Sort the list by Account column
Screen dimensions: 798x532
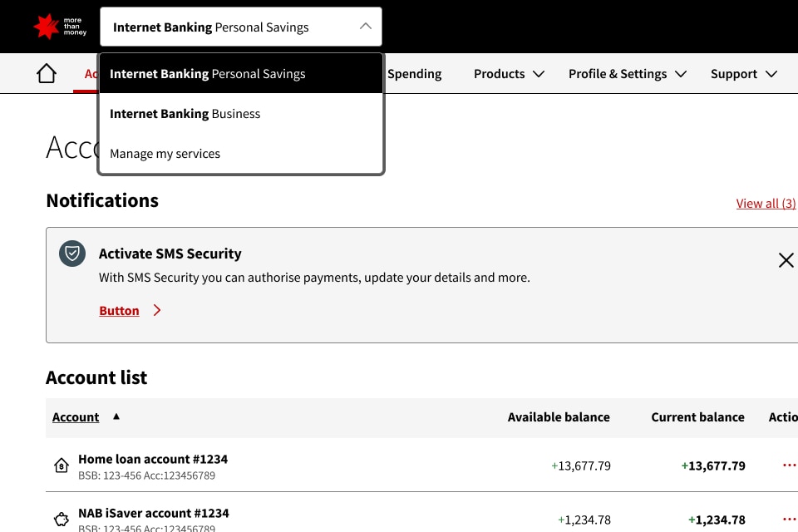pos(76,417)
